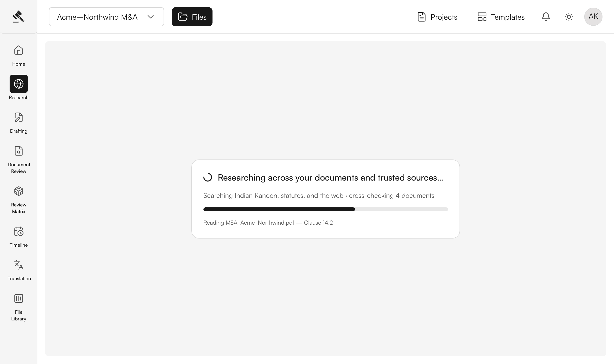Viewport: 614px width, 364px height.
Task: Open the Projects menu item
Action: coord(437,17)
